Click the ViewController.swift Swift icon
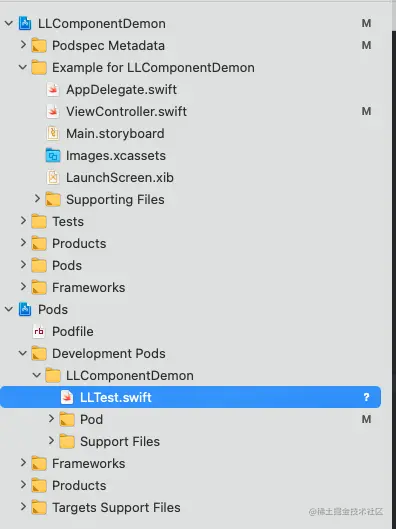Image resolution: width=396 pixels, height=529 pixels. (x=53, y=112)
